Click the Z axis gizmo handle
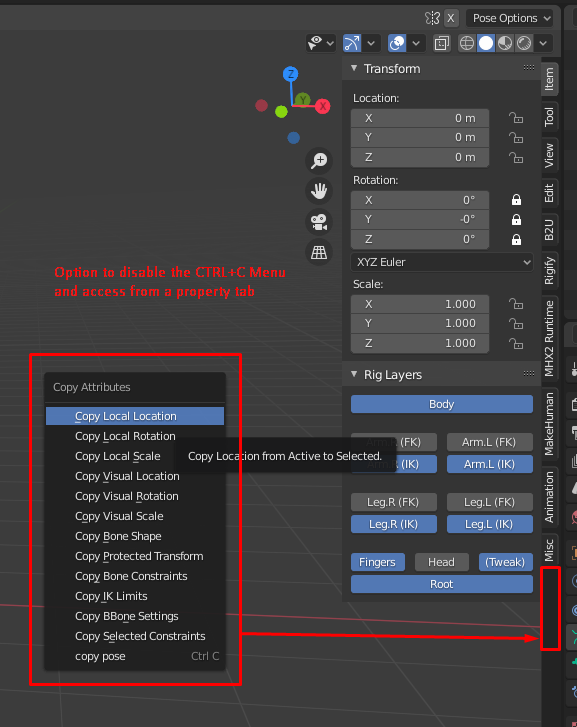577x727 pixels. [x=290, y=74]
